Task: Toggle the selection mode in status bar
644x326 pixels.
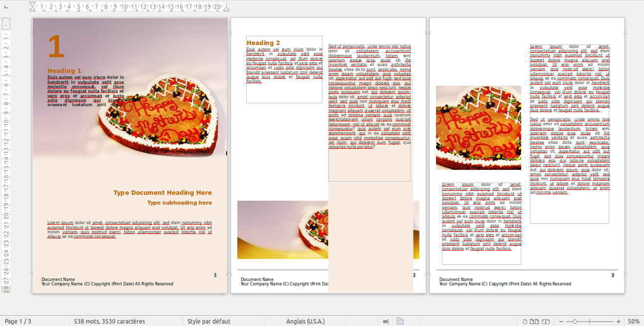Action: pos(386,322)
